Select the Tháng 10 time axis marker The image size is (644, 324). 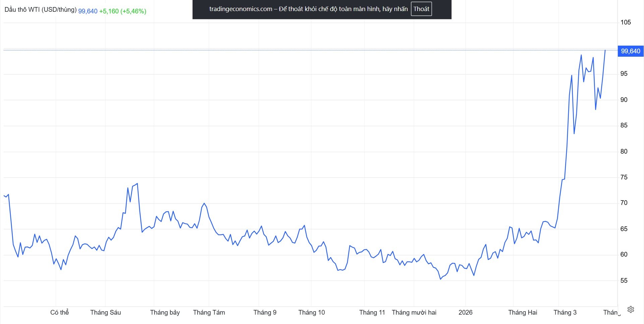tap(312, 313)
